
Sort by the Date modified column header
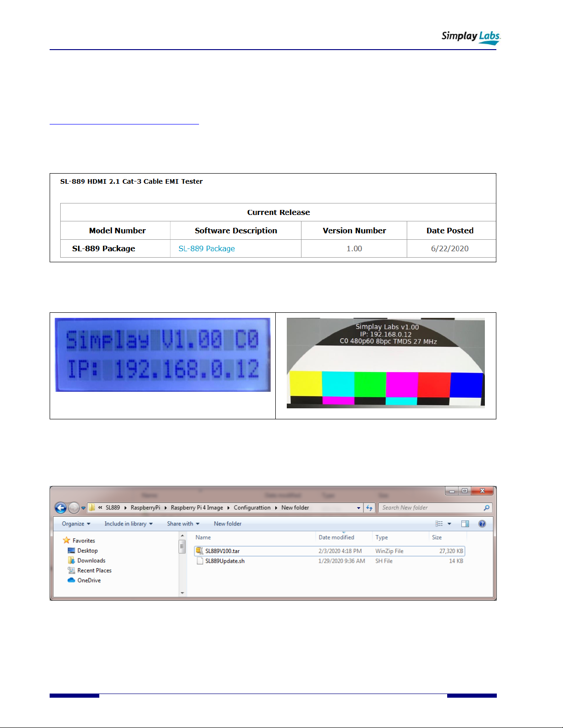tap(336, 537)
